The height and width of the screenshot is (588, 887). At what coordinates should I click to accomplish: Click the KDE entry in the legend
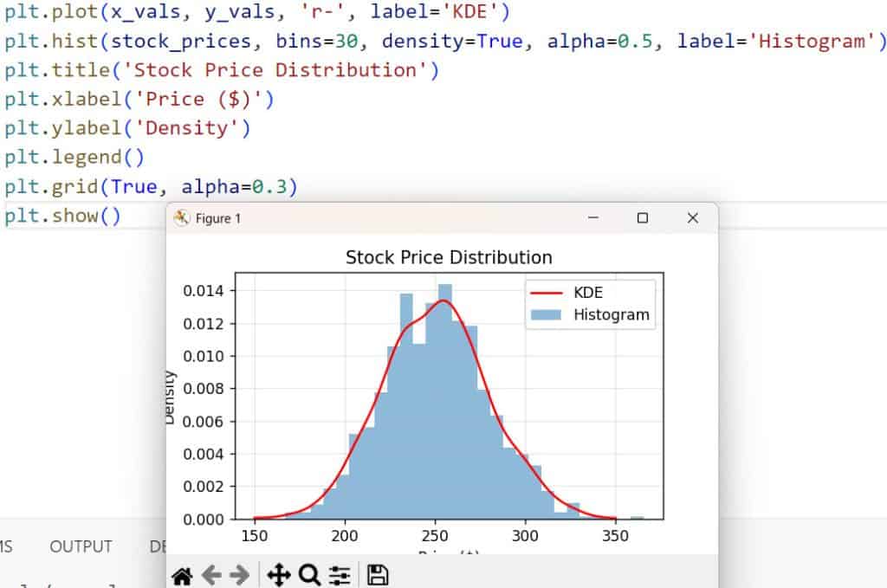click(588, 293)
